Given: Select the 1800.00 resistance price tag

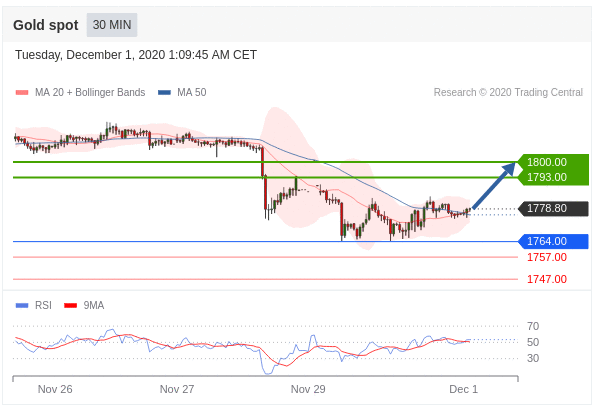Looking at the screenshot, I should [x=553, y=162].
